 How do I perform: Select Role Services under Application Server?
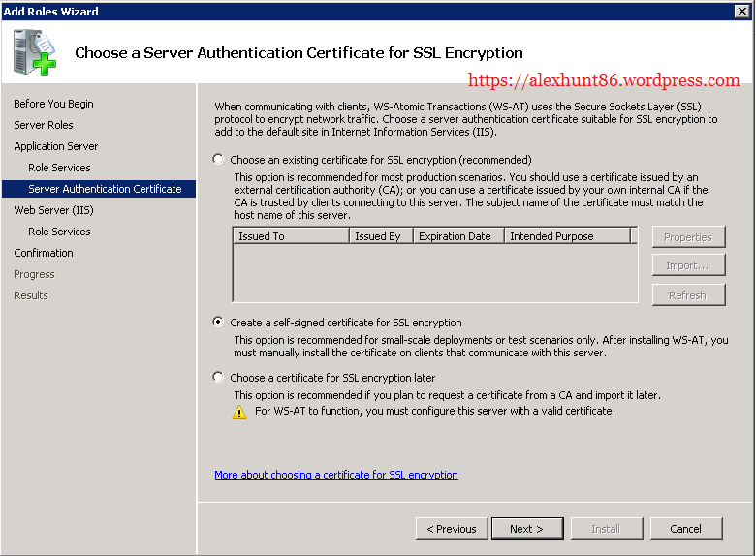59,168
